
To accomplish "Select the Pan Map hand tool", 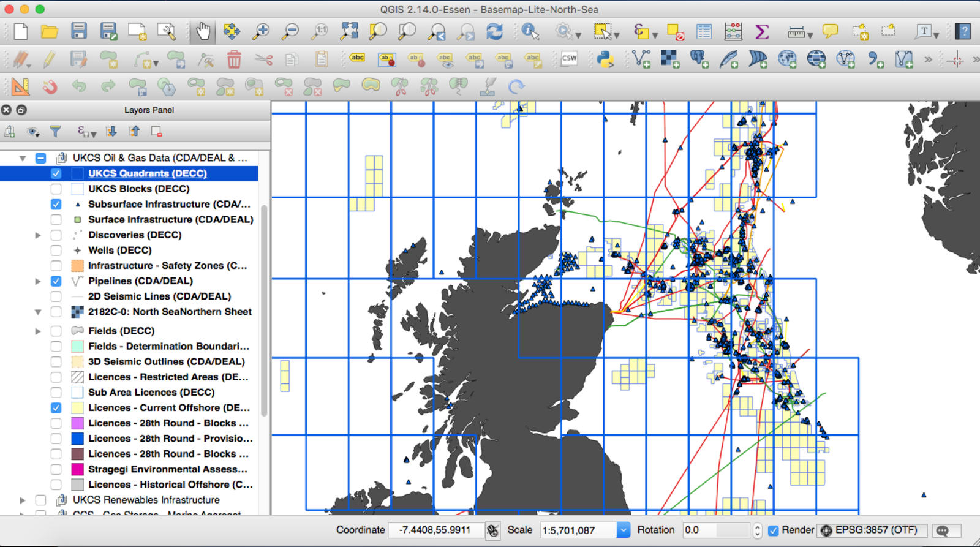I will [x=202, y=31].
